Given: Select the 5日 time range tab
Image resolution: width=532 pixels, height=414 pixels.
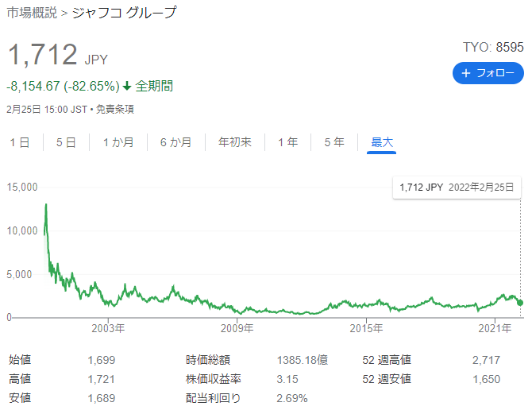Looking at the screenshot, I should (66, 142).
